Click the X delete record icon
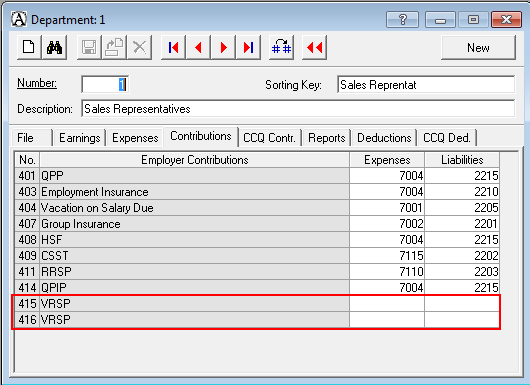 pos(139,47)
